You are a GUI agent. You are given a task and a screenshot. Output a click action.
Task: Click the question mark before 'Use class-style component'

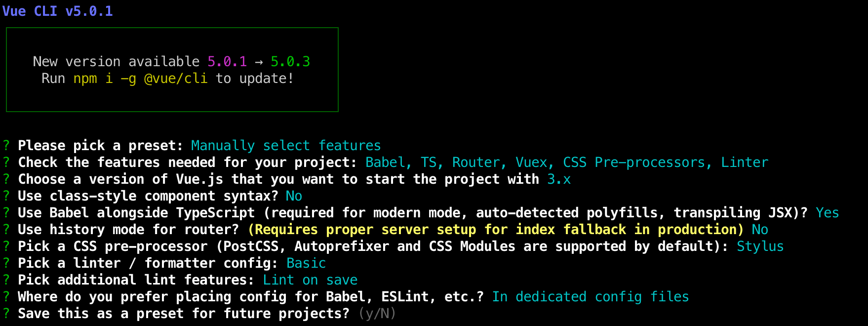(x=6, y=196)
